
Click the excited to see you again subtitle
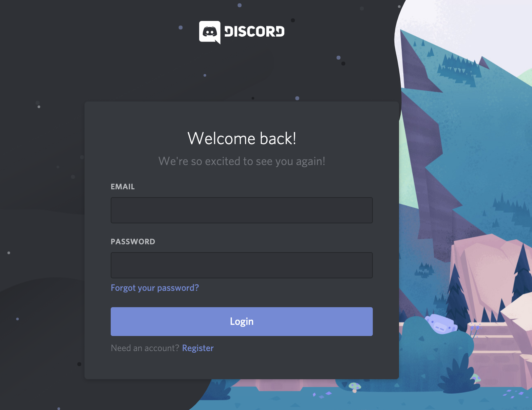pyautogui.click(x=242, y=161)
